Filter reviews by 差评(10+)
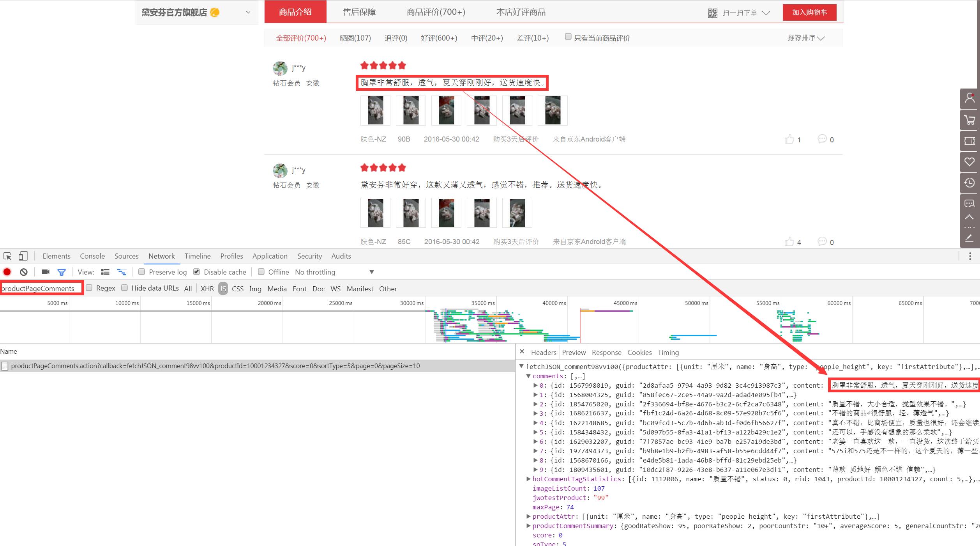Screen dimensions: 980x546 [533, 38]
